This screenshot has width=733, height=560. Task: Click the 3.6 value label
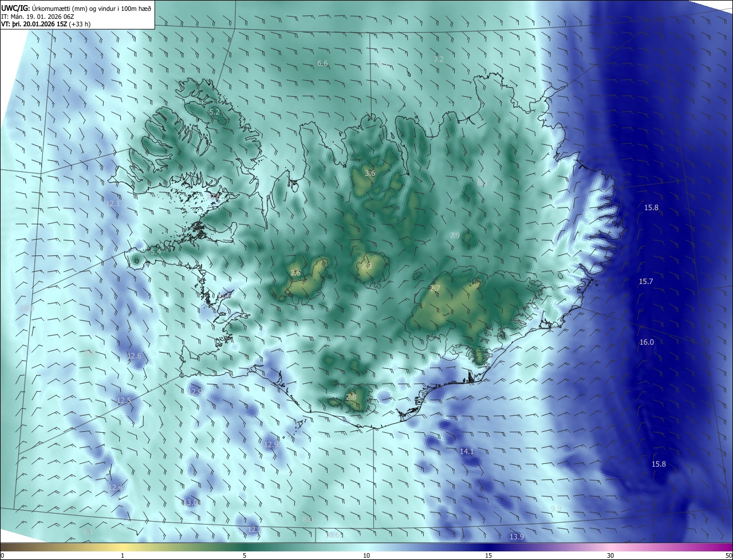point(370,173)
